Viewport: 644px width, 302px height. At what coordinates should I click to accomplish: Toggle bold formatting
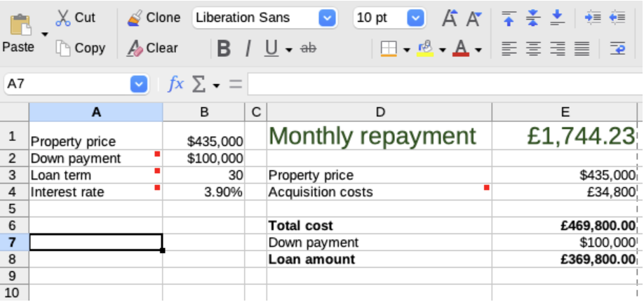click(x=224, y=48)
